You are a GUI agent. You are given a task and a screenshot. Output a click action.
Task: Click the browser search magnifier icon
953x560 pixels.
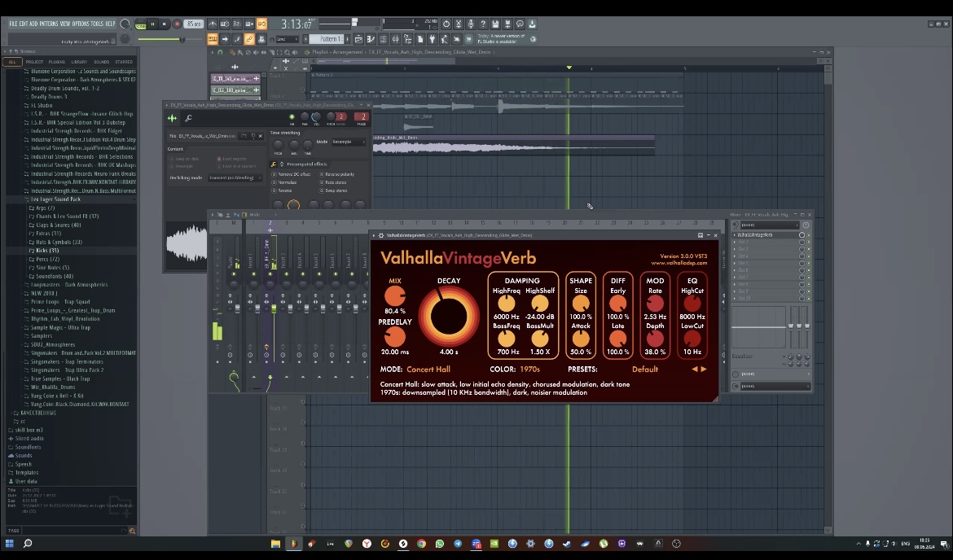132,531
